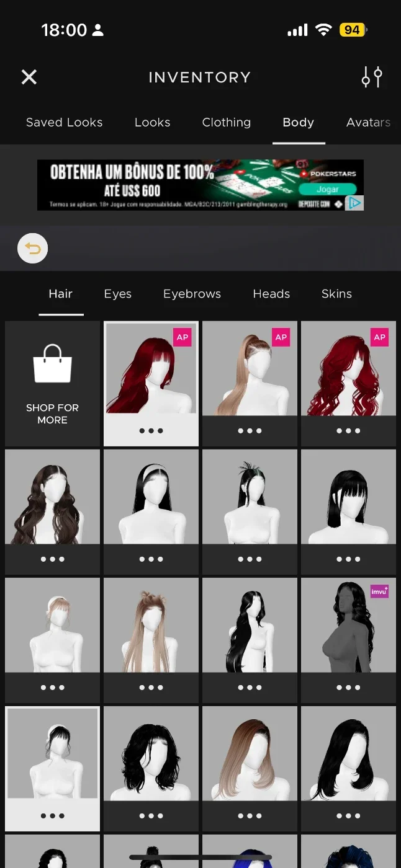Tap AP badge on red bangs hair
Screen dimensions: 401x868
[182, 337]
